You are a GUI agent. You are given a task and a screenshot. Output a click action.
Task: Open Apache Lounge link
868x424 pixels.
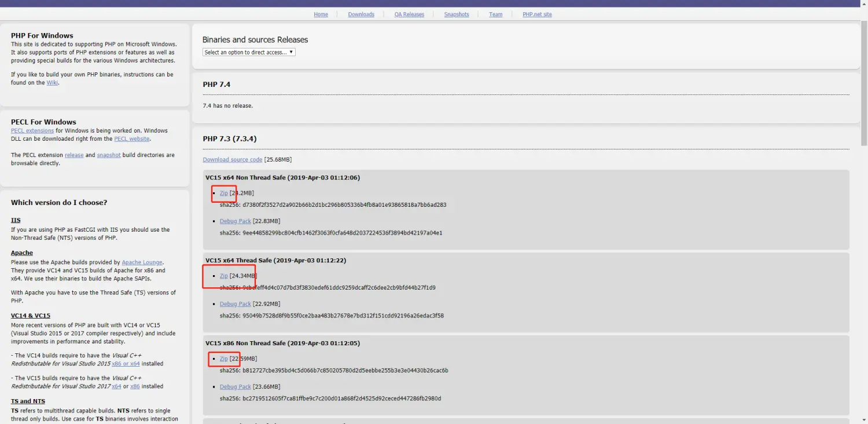tap(142, 262)
